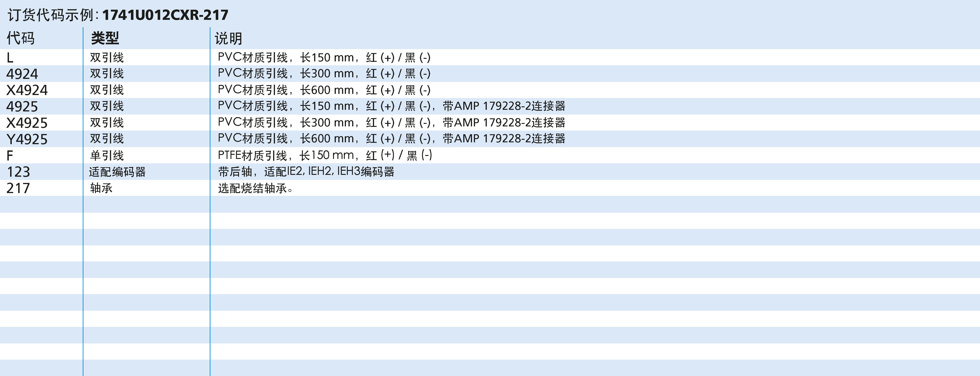Click the 代码 column header
This screenshot has height=376, width=980.
point(21,38)
